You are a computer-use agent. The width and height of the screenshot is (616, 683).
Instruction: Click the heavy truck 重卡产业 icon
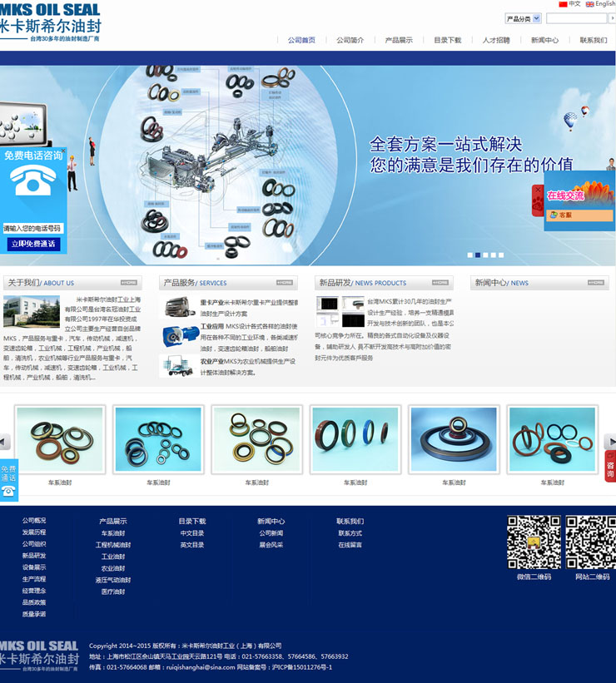180,307
